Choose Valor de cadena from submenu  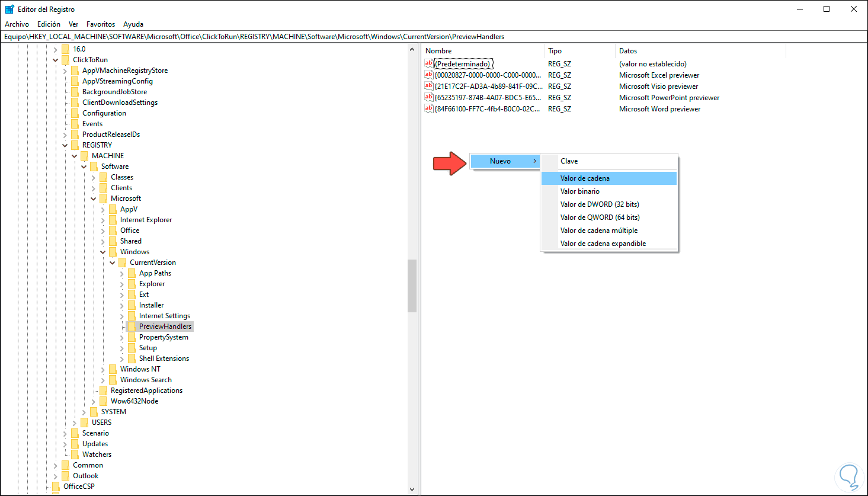point(609,178)
